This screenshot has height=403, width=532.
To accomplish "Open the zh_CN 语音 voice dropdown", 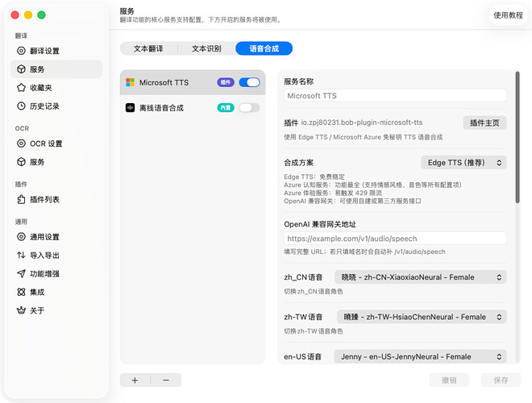I will (421, 277).
